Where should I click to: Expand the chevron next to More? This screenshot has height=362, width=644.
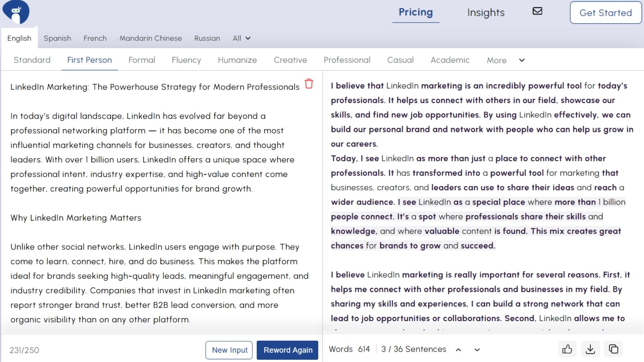(x=522, y=61)
